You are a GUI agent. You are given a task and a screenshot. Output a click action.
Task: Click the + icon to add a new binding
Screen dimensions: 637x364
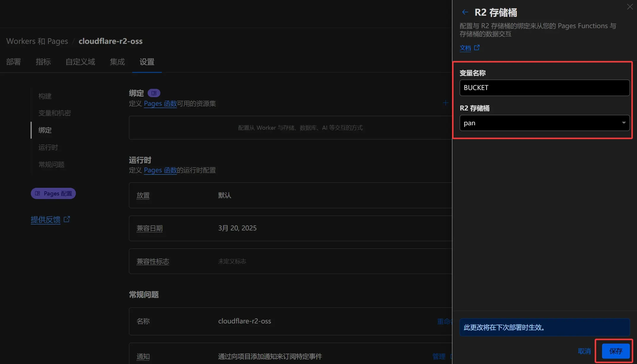click(445, 103)
